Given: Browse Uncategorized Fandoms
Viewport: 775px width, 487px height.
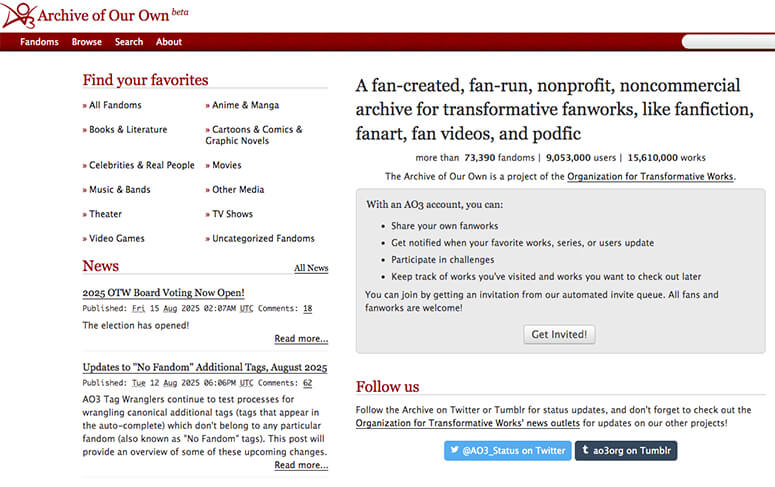Looking at the screenshot, I should pos(263,238).
